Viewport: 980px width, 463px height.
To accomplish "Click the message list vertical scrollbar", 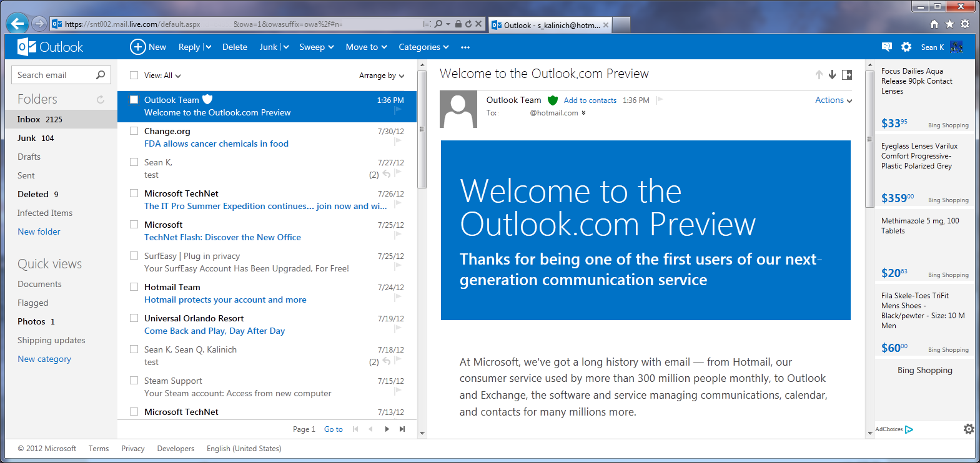I will coord(422,130).
